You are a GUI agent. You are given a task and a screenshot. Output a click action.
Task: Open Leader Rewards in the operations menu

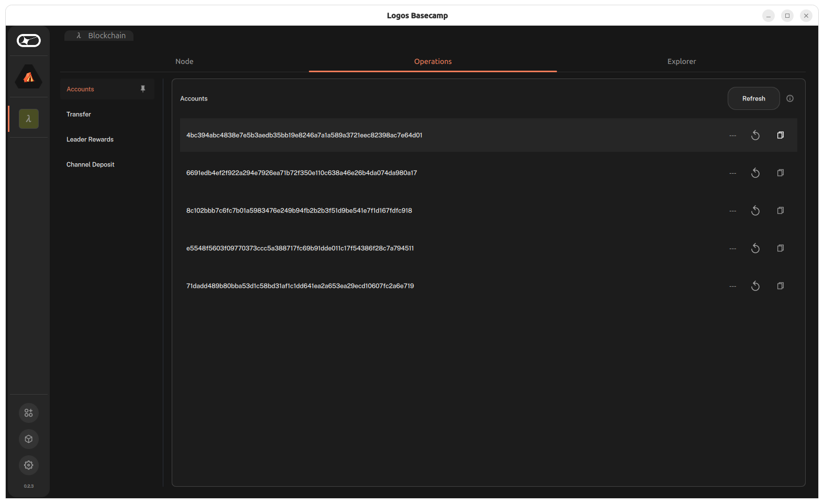107,139
